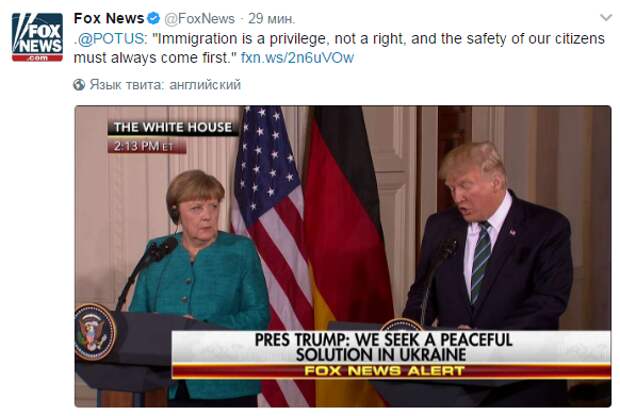The width and height of the screenshot is (620, 416).
Task: Click the globe icon beside tweet language
Action: (x=79, y=85)
